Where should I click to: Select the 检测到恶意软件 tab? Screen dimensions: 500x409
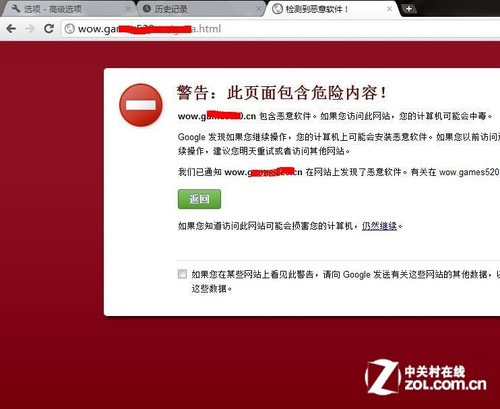click(x=332, y=9)
